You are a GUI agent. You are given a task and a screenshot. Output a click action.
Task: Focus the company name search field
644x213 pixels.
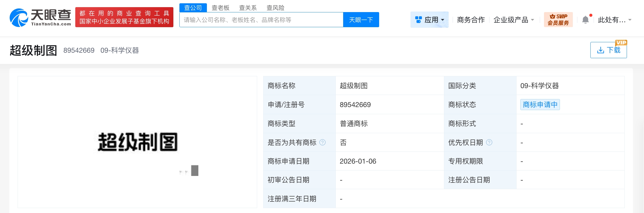pos(261,20)
